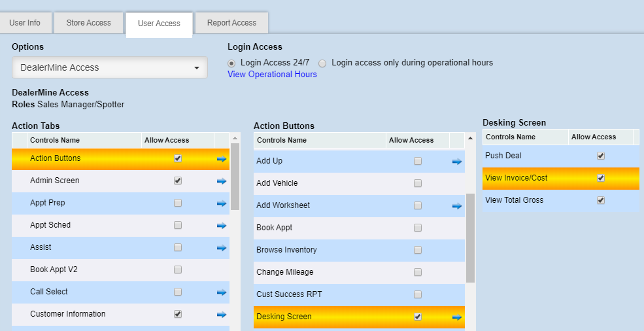Click the blue arrow beside Action Buttons row

pyautogui.click(x=222, y=159)
